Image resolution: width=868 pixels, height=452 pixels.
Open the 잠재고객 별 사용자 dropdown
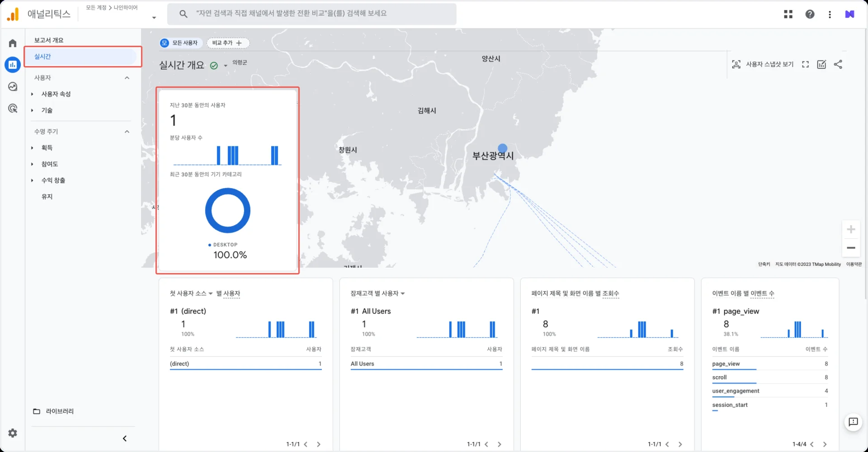point(377,293)
